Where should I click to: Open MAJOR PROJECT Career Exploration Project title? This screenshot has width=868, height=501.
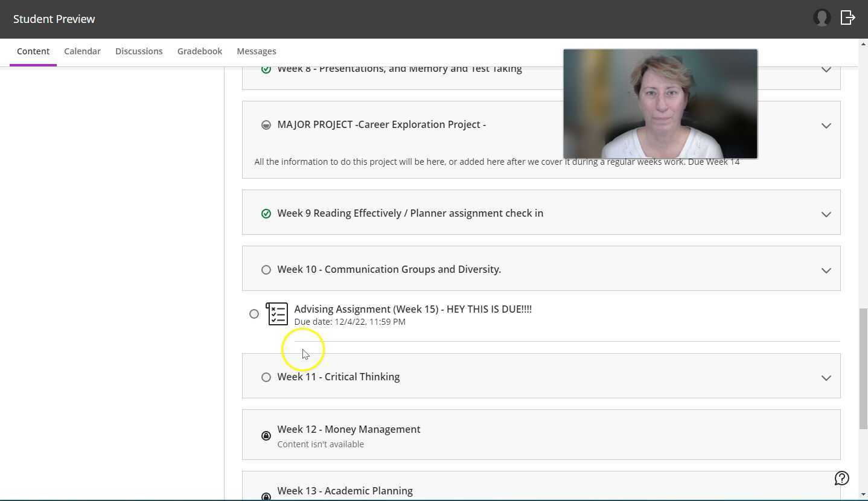(x=381, y=124)
